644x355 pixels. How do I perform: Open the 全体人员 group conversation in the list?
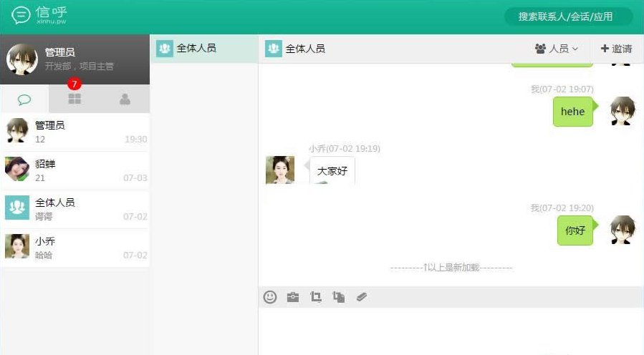pos(75,209)
